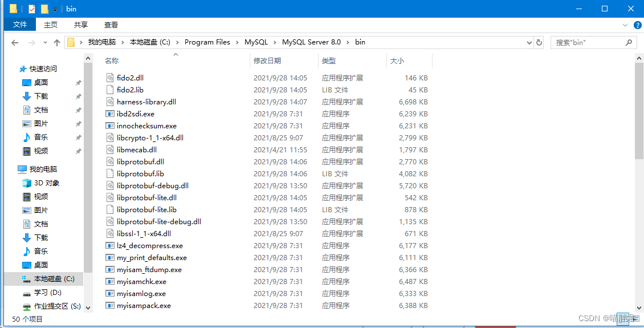644x328 pixels.
Task: Click the New folder icon in quick access toolbar
Action: tap(44, 9)
